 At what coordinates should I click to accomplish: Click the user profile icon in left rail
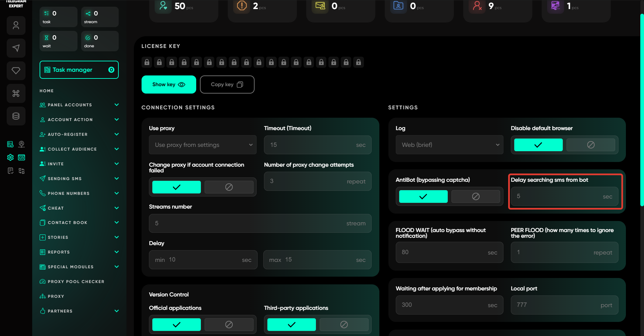click(16, 25)
